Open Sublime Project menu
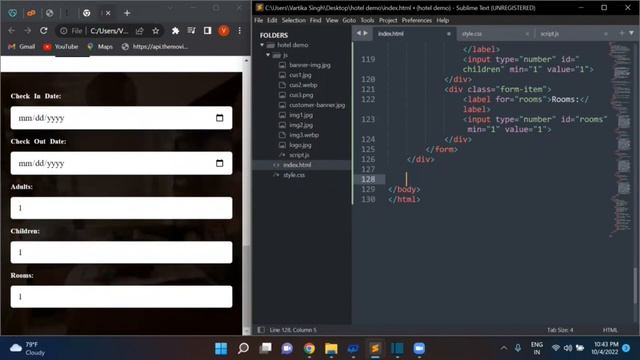The image size is (640, 360). (x=388, y=20)
